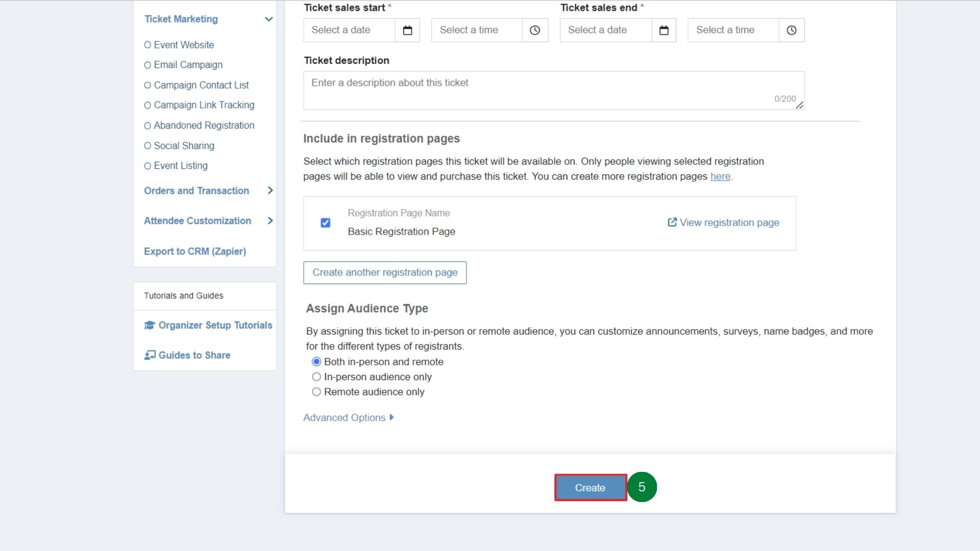Expand Orders and Transaction chevron

270,190
